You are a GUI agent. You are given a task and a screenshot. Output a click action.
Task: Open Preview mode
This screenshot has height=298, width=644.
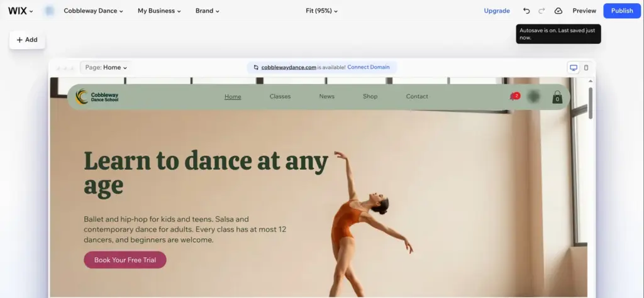pyautogui.click(x=584, y=11)
